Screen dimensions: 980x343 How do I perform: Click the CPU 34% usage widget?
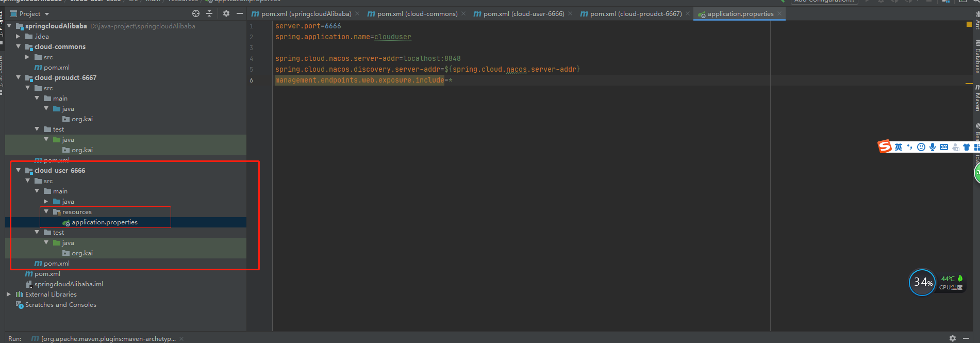[x=922, y=282]
